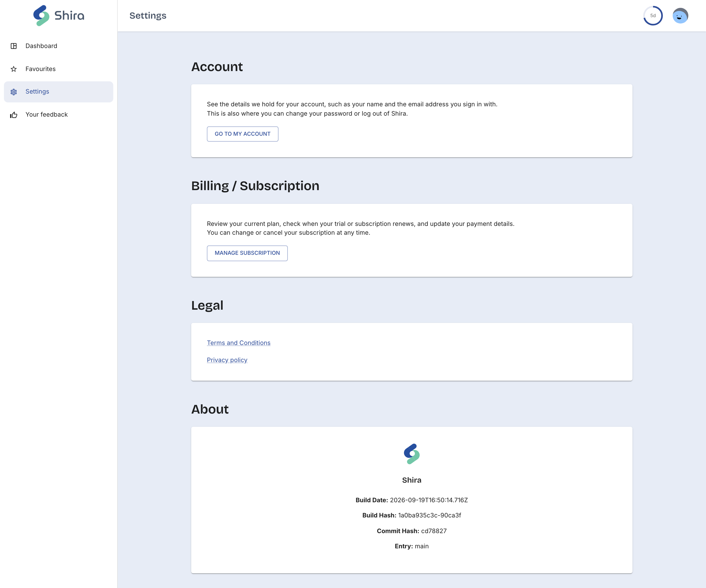Click the Build Date value 2026-09-19T16:50:14.716Z
This screenshot has width=706, height=588.
click(x=429, y=500)
